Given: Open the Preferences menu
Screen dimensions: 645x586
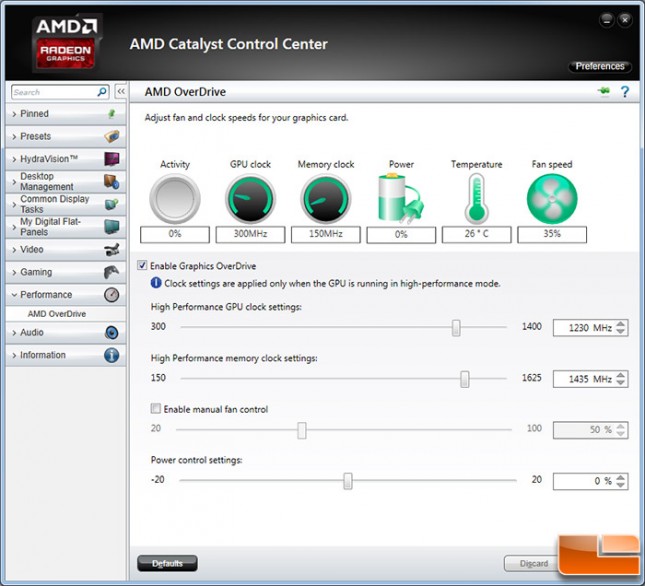Looking at the screenshot, I should point(600,66).
